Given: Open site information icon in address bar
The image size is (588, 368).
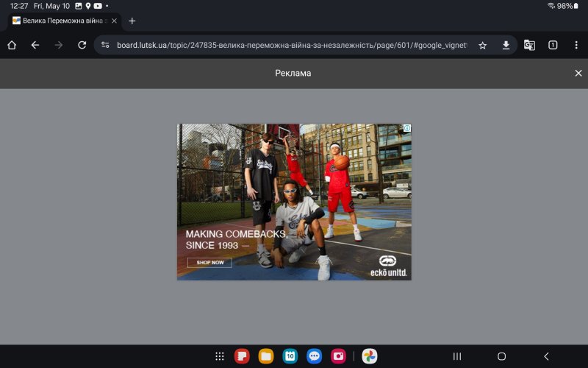Looking at the screenshot, I should coord(105,45).
